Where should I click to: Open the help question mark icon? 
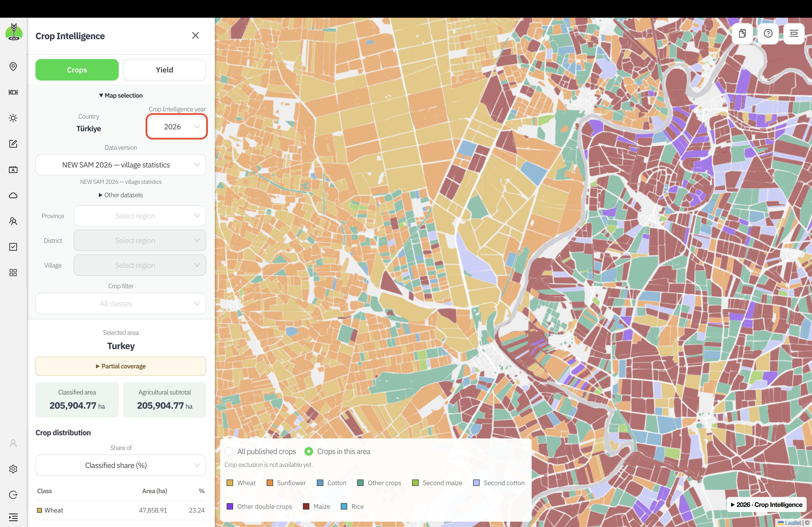click(768, 33)
